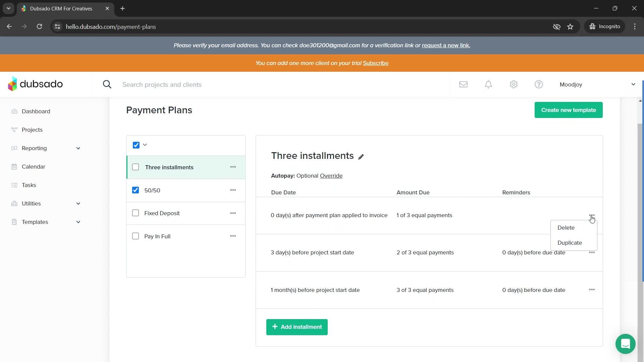The height and width of the screenshot is (362, 644).
Task: Open options for Fixed Deposit row
Action: tap(233, 213)
